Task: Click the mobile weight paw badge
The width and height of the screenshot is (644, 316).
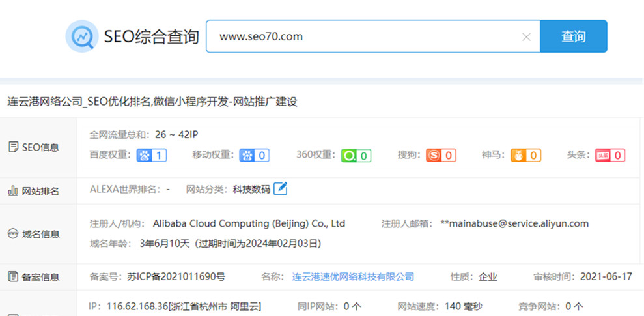Action: (x=254, y=155)
